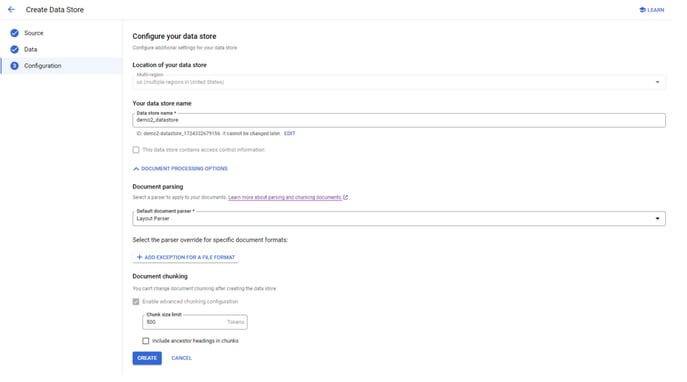Click the Source step checkmark icon
Screen dimensions: 687x382
pyautogui.click(x=14, y=33)
